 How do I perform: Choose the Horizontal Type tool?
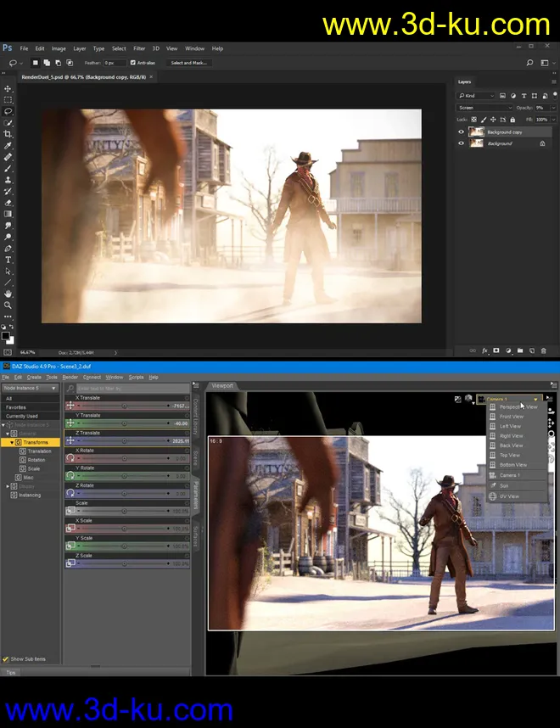point(8,260)
